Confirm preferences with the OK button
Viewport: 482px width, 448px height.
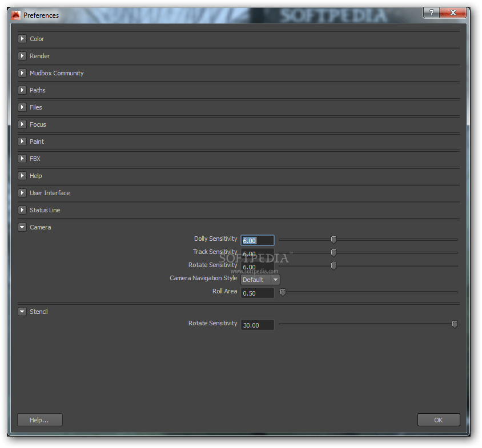pyautogui.click(x=439, y=419)
